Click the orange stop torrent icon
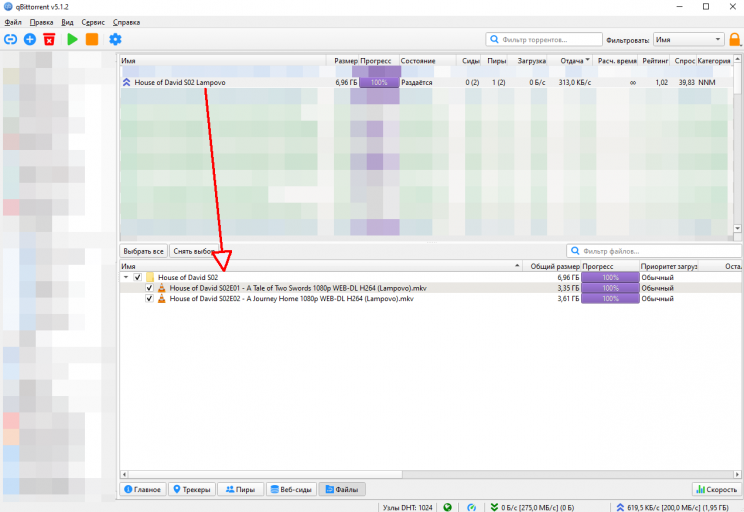This screenshot has height=512, width=744. [92, 39]
